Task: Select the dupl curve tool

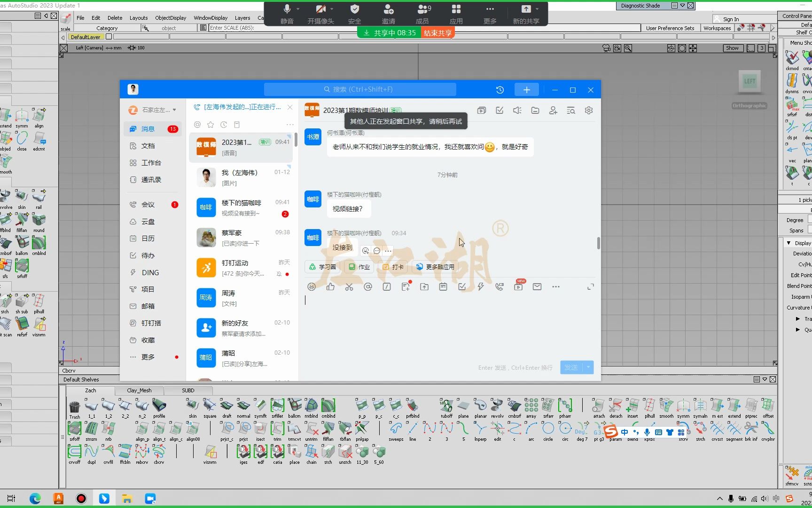Action: tap(91, 452)
